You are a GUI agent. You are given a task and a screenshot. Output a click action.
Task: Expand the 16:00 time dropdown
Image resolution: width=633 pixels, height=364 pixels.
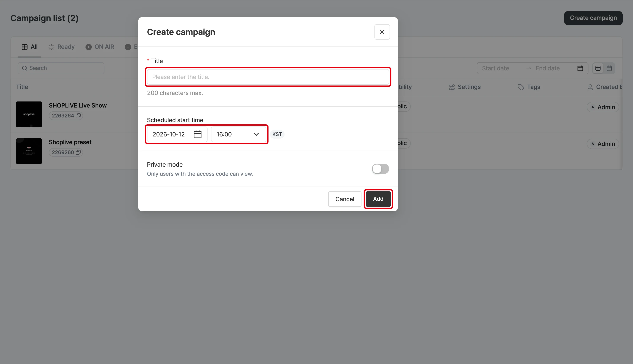point(238,134)
